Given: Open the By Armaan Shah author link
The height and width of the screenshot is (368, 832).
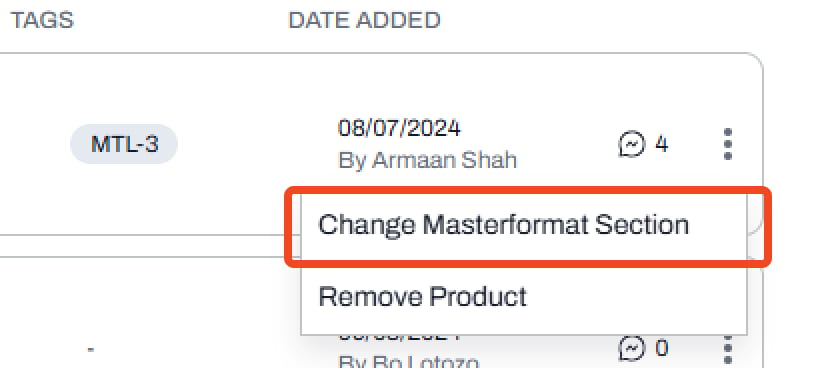Looking at the screenshot, I should tap(428, 160).
